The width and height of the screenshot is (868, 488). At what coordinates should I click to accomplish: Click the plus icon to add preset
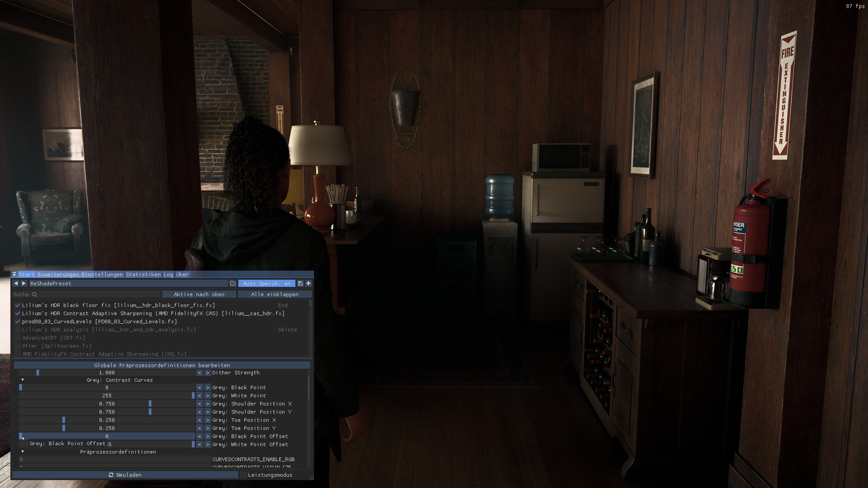pos(308,283)
